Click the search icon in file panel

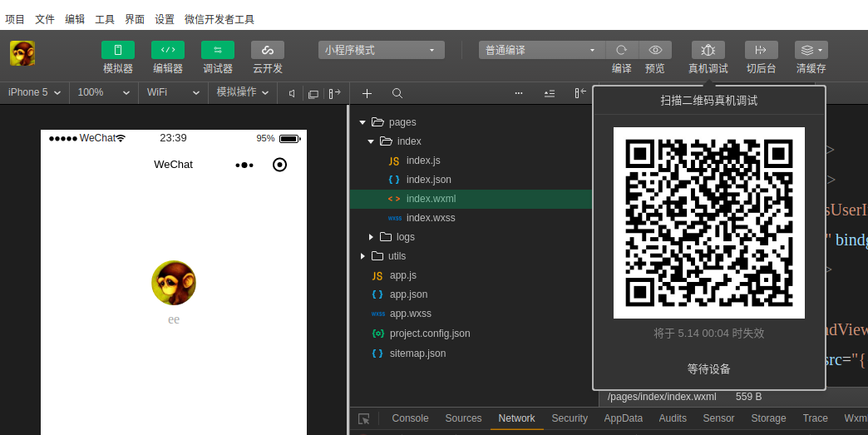(397, 93)
